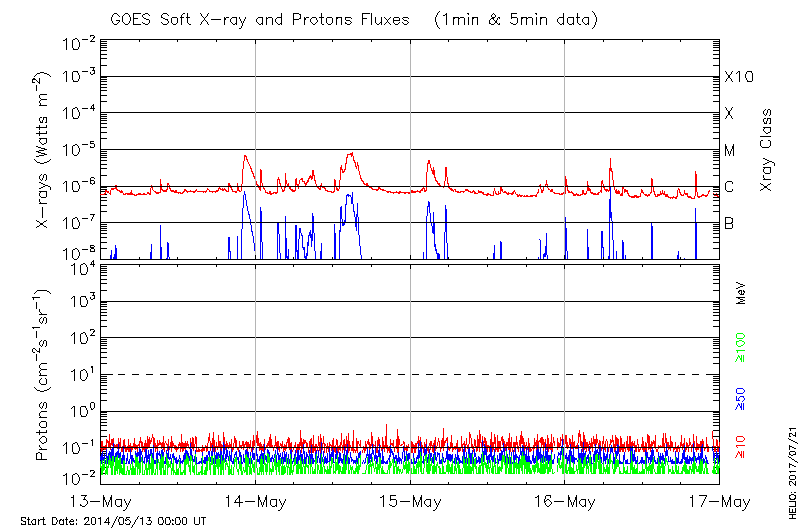Click the 14-May date label on x-axis
800x530 pixels.
(256, 500)
